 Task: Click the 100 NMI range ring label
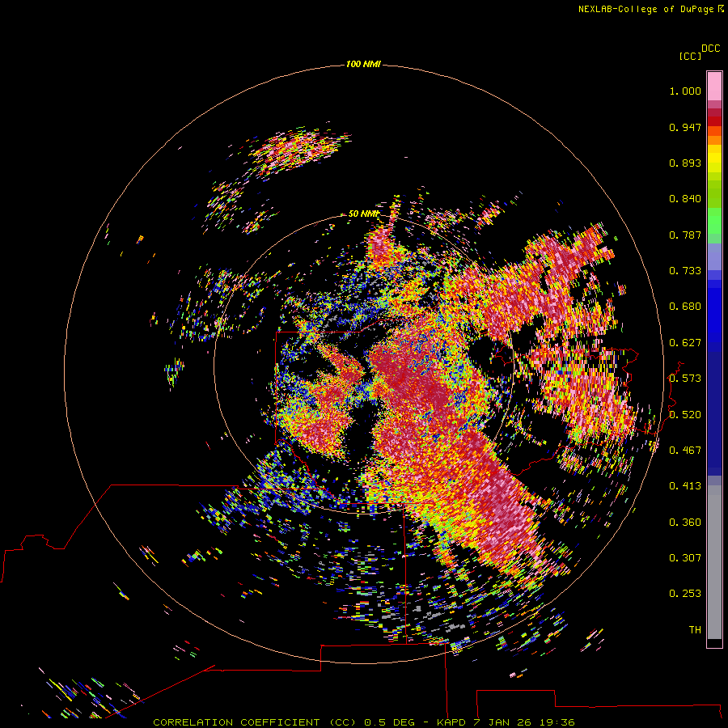(363, 64)
